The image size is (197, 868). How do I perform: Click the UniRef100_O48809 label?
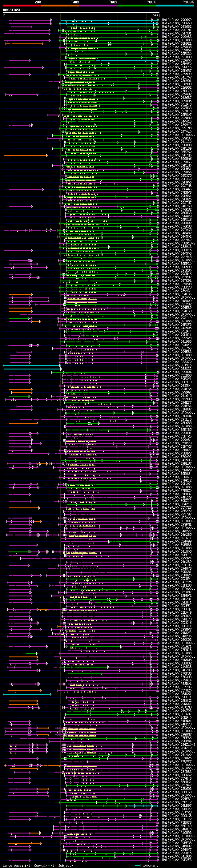176,301
